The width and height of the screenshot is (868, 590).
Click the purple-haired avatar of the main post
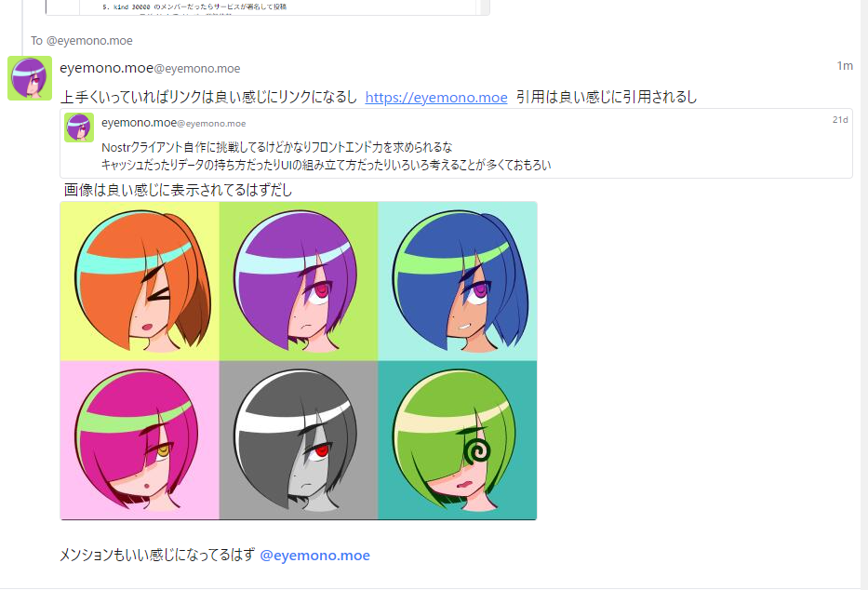coord(30,78)
